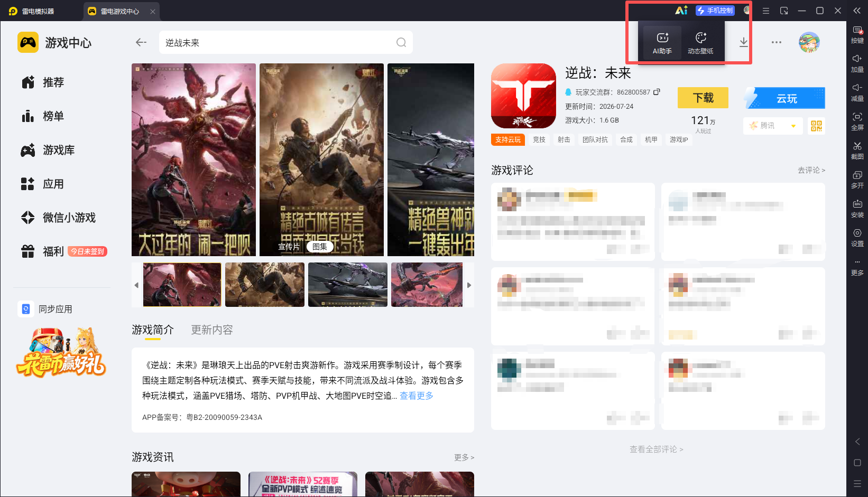Screen dimensions: 868x497
Task: Close the 雷电游戏中心 tab
Action: pos(153,11)
